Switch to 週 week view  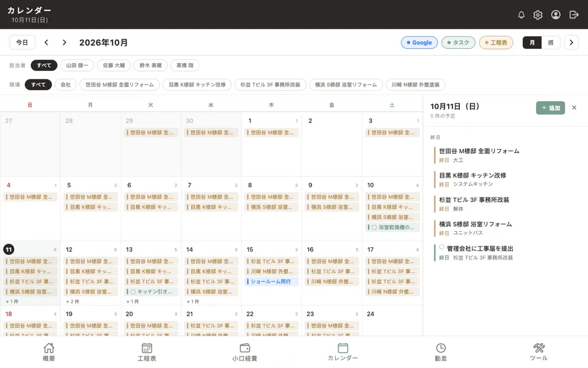[x=550, y=42]
